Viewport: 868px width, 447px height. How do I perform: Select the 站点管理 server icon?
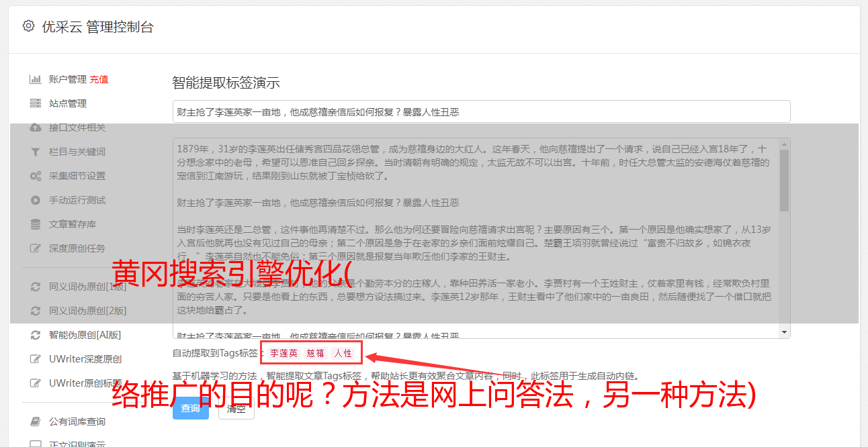36,103
